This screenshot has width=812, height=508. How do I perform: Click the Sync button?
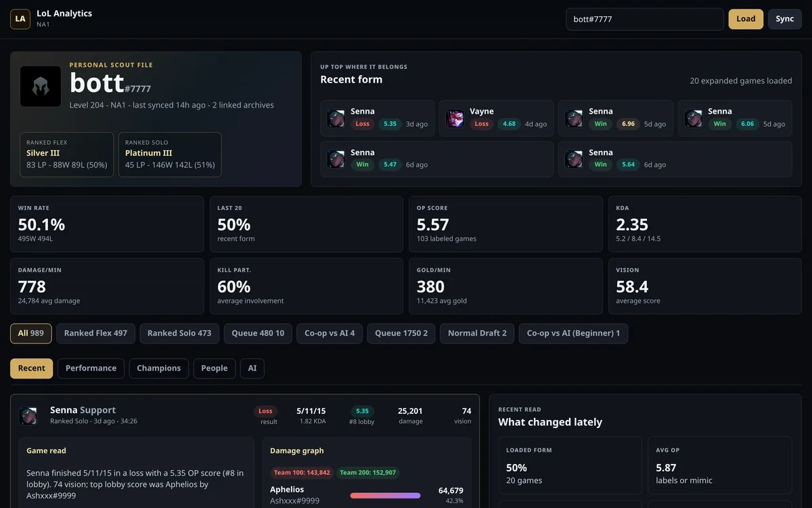785,19
